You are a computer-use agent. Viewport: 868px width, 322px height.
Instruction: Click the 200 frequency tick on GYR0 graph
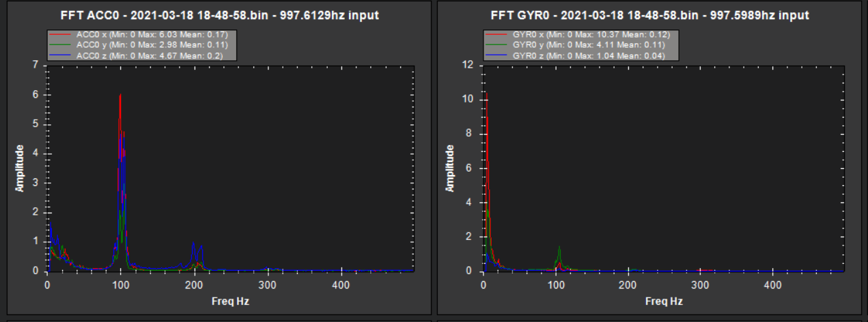(x=628, y=284)
